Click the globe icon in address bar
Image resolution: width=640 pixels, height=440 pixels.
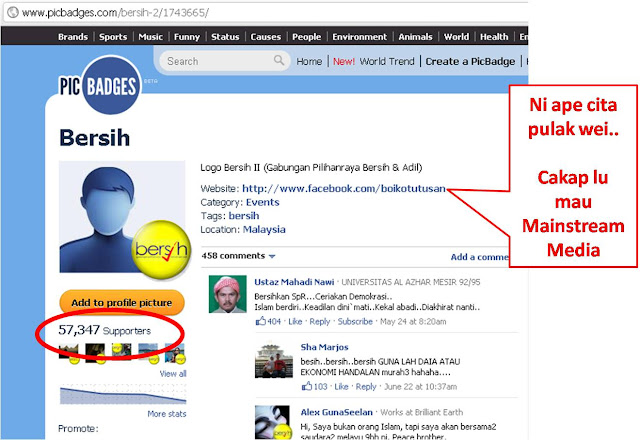[x=13, y=12]
